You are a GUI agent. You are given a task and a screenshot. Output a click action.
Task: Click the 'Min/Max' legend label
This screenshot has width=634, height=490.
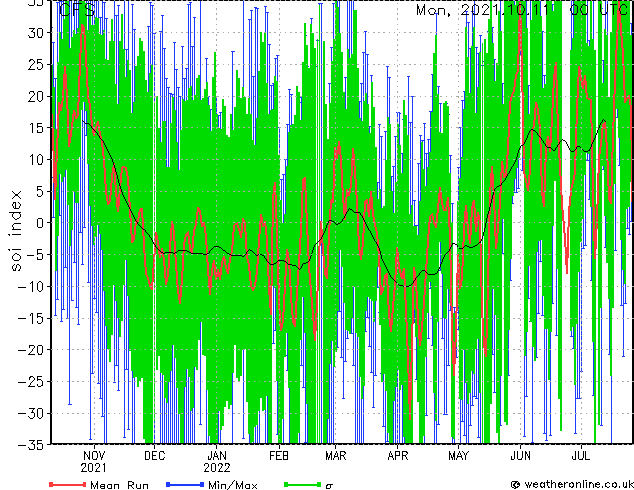pos(232,485)
